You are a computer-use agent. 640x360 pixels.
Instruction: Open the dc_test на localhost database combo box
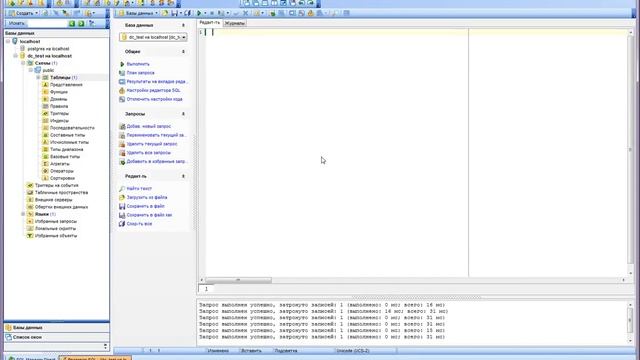coord(153,37)
